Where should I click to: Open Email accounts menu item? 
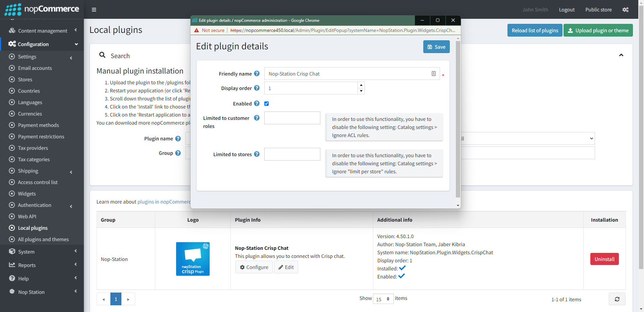click(35, 68)
